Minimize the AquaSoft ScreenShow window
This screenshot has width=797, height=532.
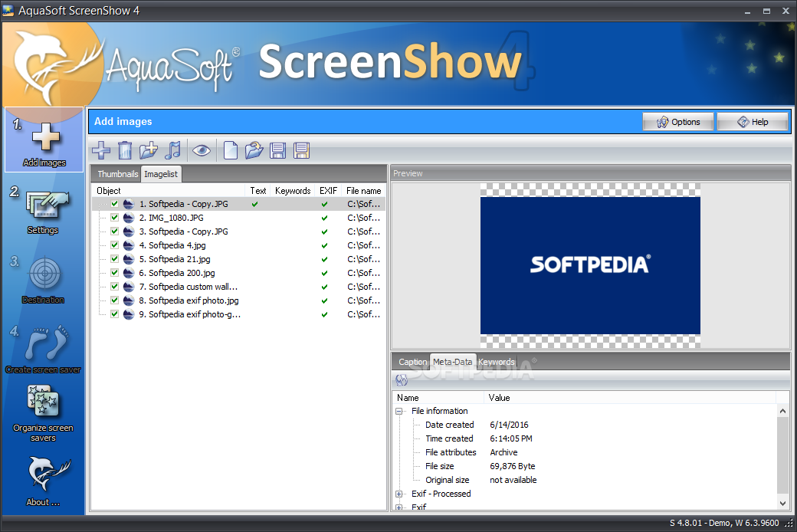(x=747, y=11)
